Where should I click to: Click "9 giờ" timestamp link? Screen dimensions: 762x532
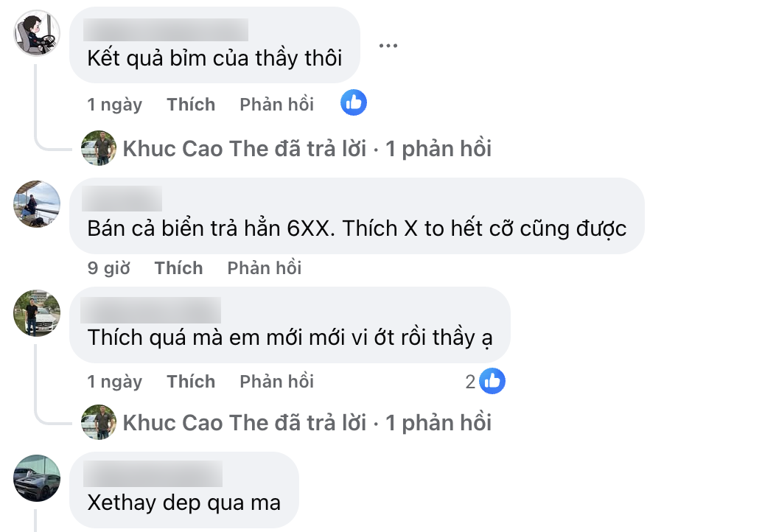(x=108, y=268)
